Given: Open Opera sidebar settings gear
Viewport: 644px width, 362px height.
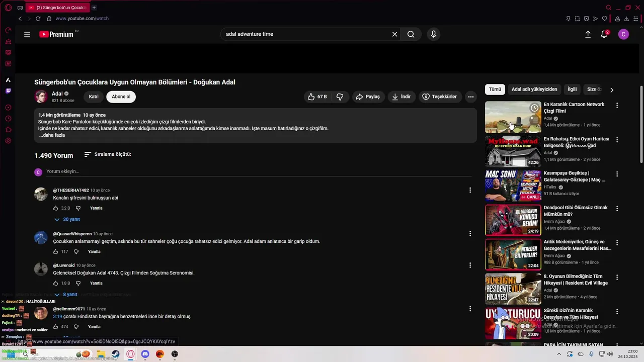Looking at the screenshot, I should pos(8,141).
